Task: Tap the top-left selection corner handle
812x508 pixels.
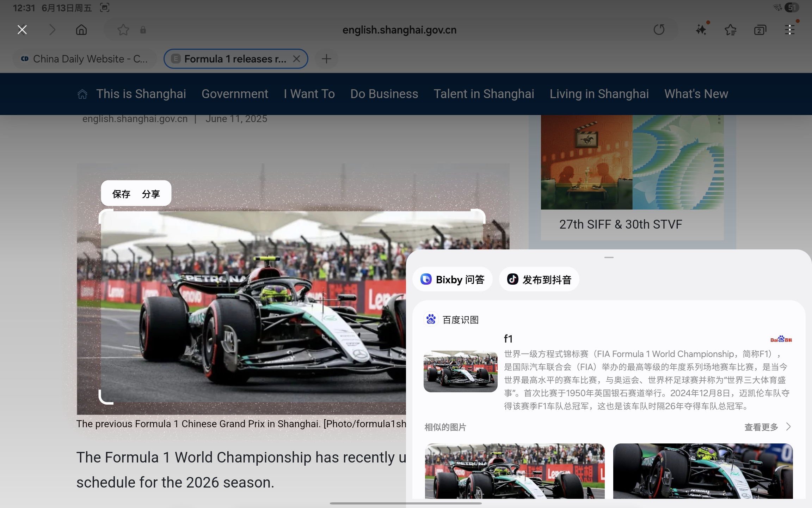Action: point(106,216)
